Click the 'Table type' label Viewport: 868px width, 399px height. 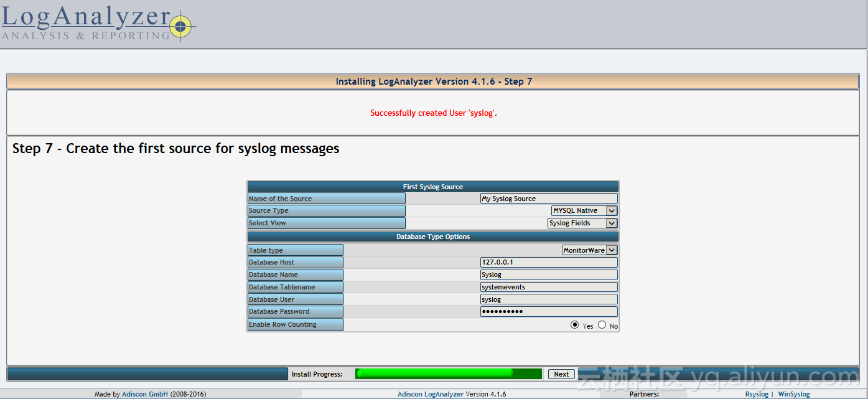click(296, 250)
